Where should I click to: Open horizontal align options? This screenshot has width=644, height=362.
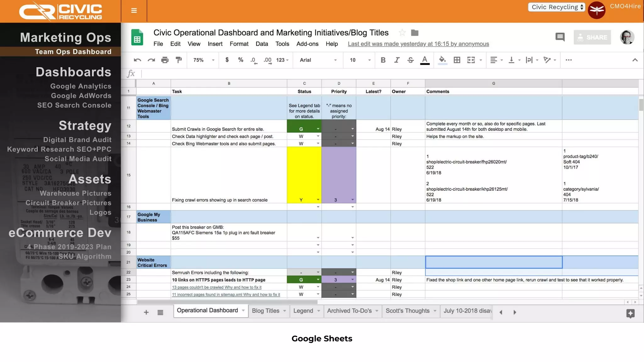497,60
